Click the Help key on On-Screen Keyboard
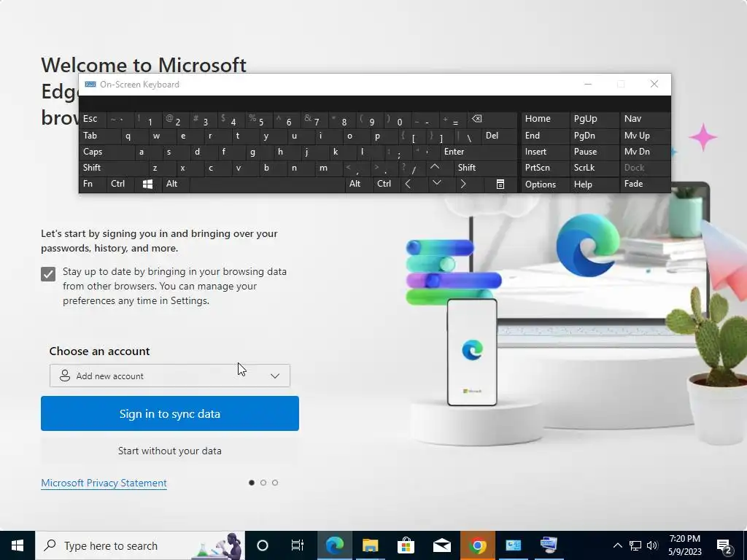This screenshot has width=747, height=560. click(594, 184)
